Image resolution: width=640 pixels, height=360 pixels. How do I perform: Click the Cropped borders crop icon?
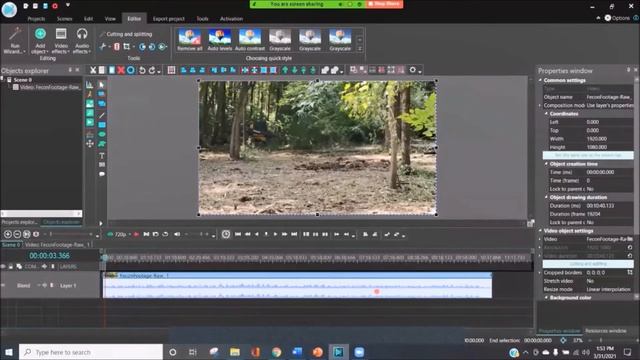630,273
